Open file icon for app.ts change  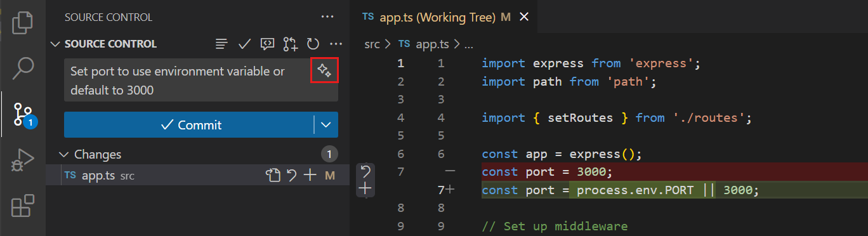(x=272, y=176)
